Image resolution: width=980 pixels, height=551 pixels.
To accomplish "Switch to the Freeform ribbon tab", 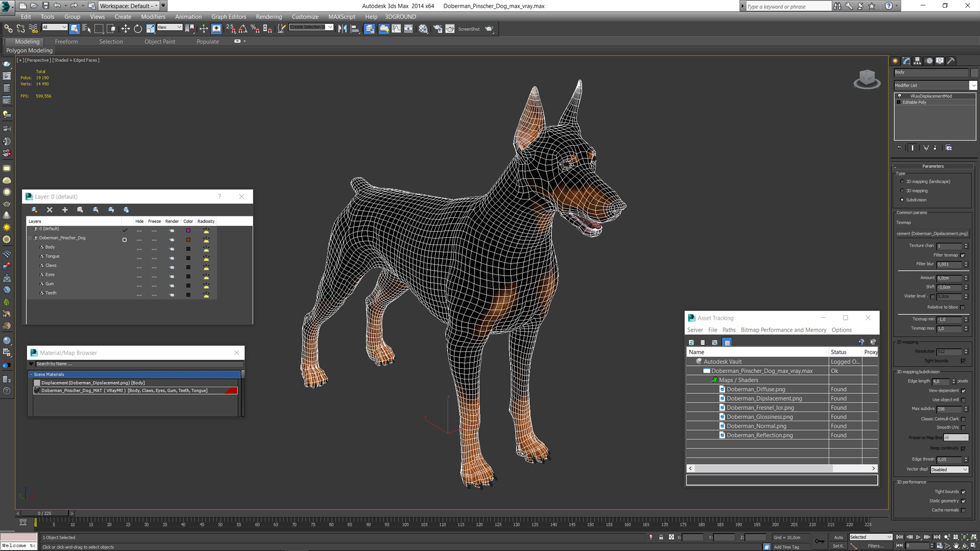I will (66, 41).
